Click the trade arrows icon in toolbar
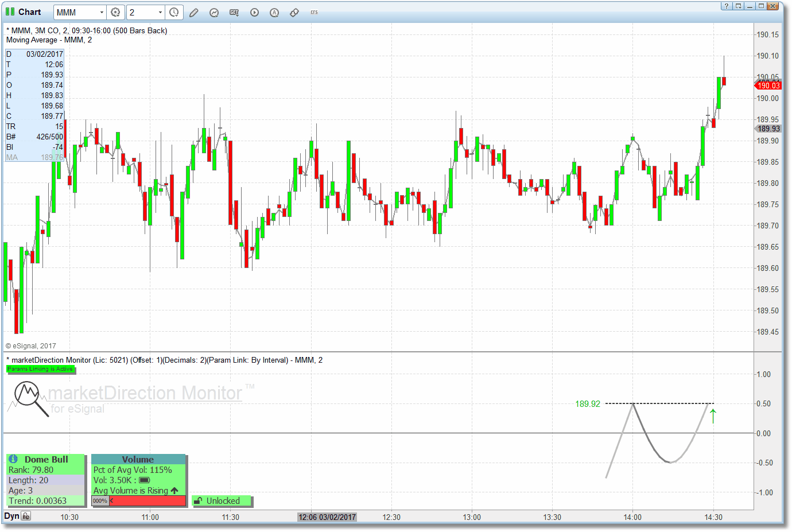This screenshot has height=532, width=792. click(x=294, y=12)
